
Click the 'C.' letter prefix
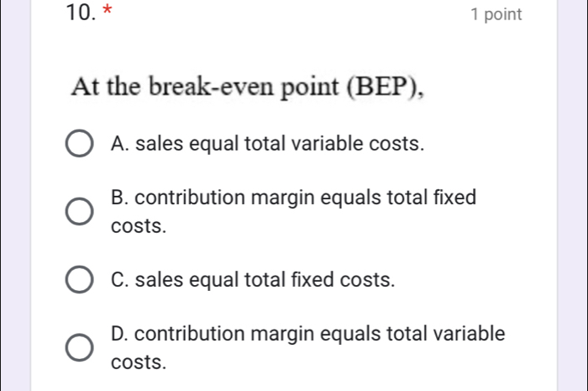[119, 280]
